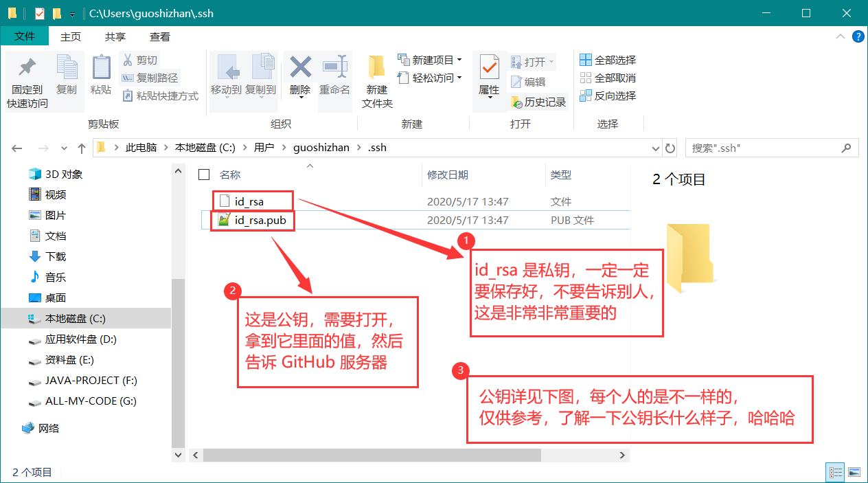This screenshot has height=483, width=868.
Task: Open address bar history dropdown arrow
Action: tap(655, 148)
